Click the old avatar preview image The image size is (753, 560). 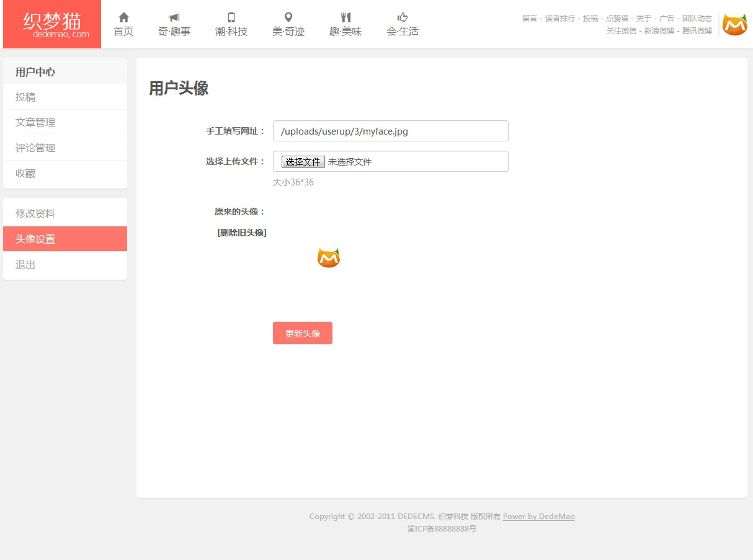tap(329, 258)
